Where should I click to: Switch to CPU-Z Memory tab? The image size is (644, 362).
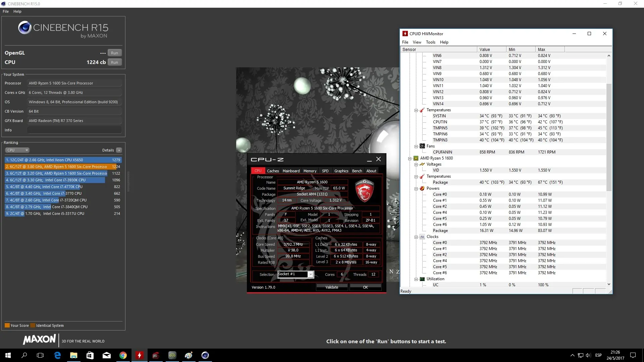(x=310, y=171)
